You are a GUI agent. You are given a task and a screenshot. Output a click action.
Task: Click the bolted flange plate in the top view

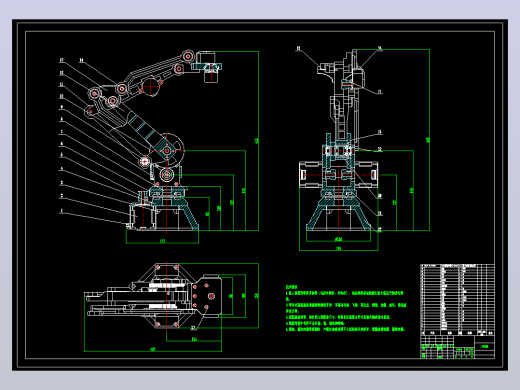click(207, 296)
